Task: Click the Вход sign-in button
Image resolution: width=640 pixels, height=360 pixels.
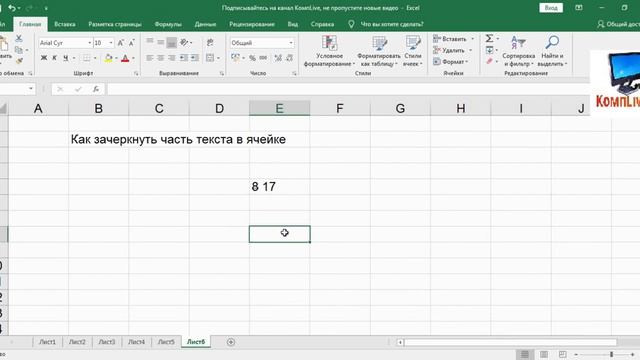Action: coord(551,8)
